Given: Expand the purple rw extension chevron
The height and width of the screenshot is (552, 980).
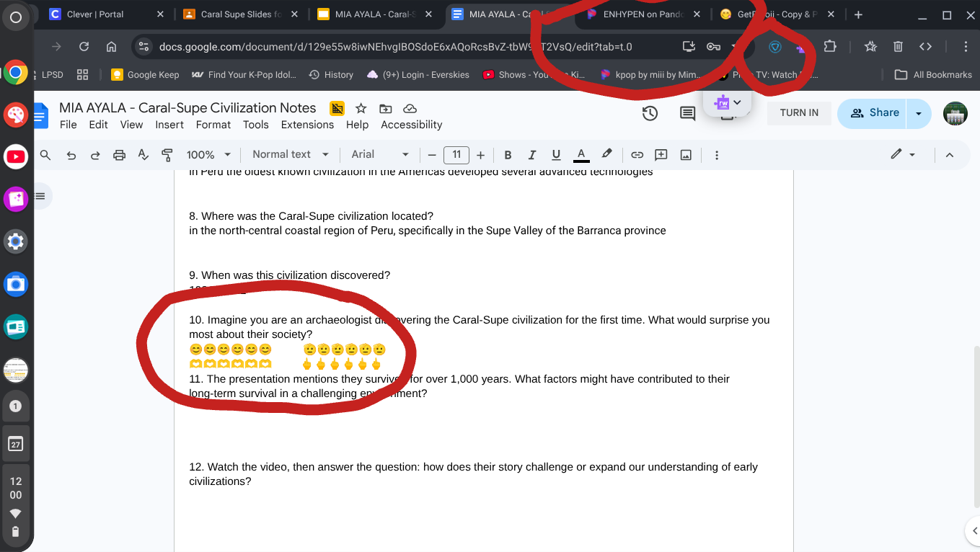Looking at the screenshot, I should click(x=737, y=103).
